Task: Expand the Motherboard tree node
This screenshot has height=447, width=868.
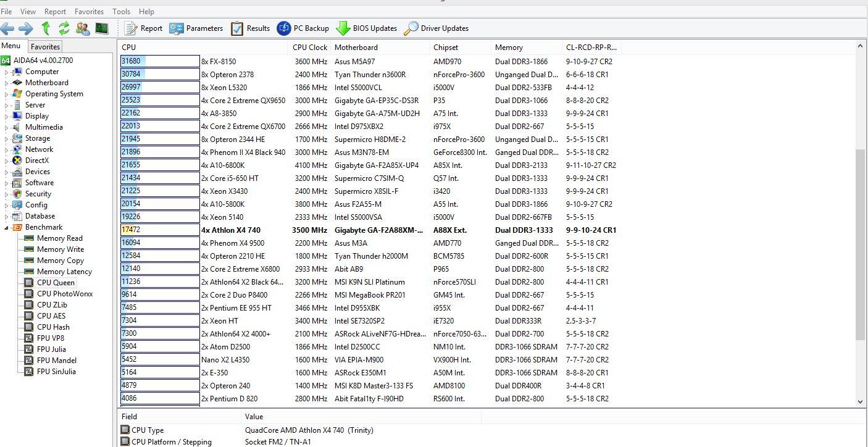Action: tap(7, 83)
